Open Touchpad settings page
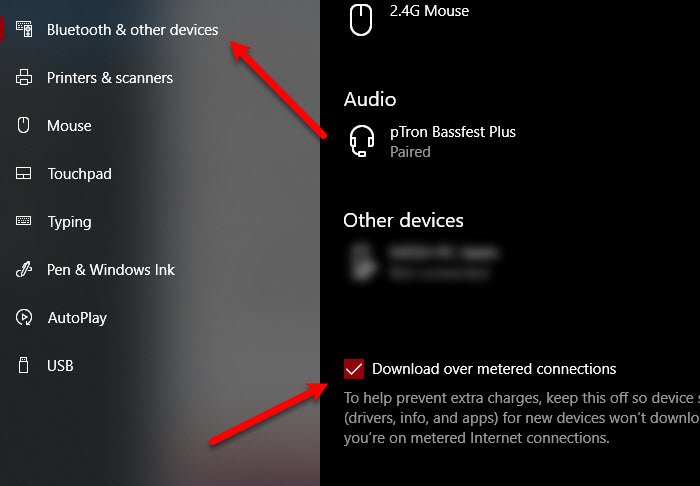This screenshot has height=486, width=700. click(79, 174)
